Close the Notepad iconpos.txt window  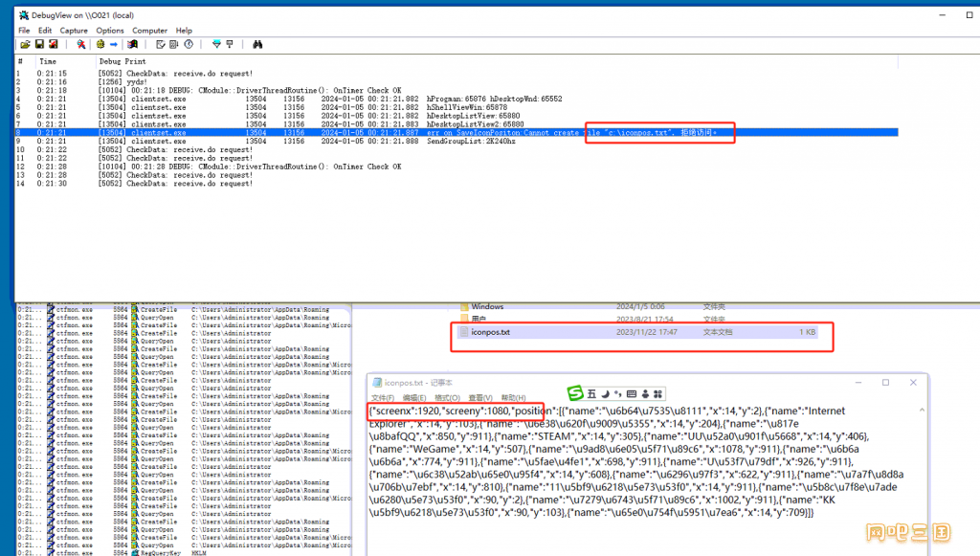click(x=913, y=383)
